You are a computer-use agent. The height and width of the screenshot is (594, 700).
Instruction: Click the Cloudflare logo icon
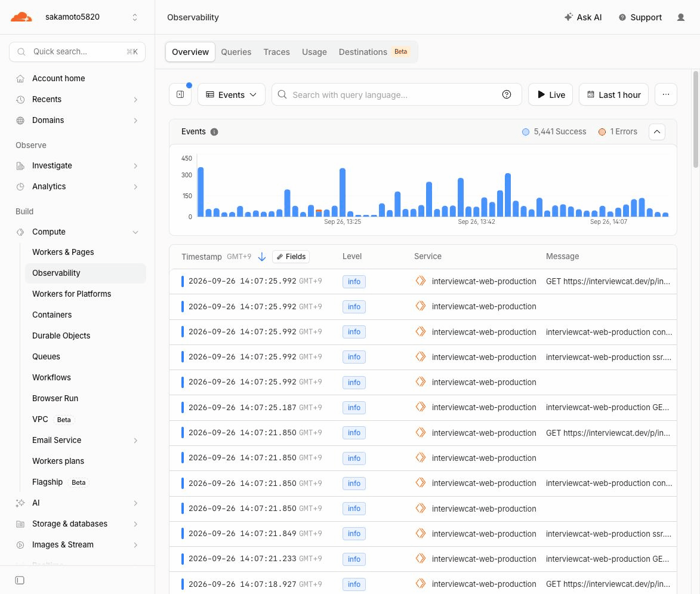[21, 17]
